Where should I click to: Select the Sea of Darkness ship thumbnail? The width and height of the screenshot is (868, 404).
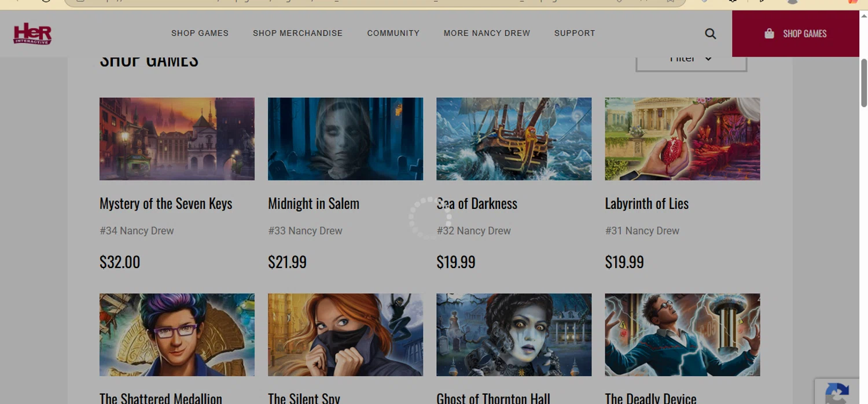514,139
